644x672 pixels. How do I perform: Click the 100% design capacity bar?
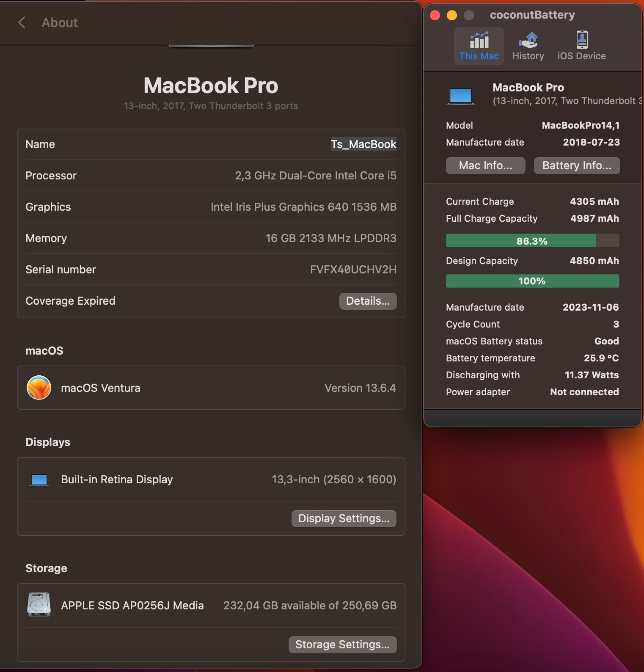532,281
